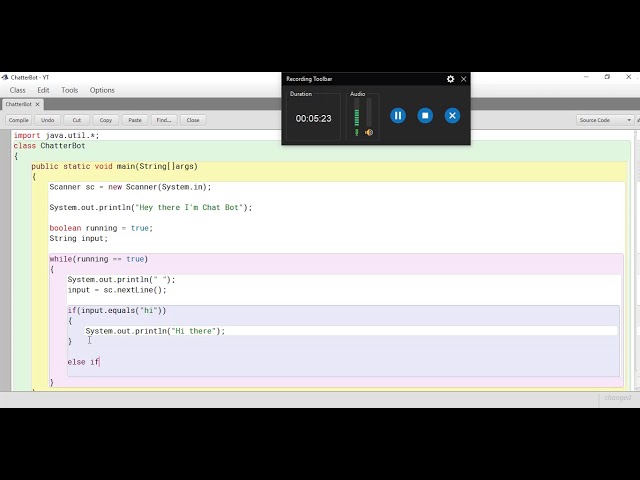
Task: Click the Find... button
Action: 164,120
